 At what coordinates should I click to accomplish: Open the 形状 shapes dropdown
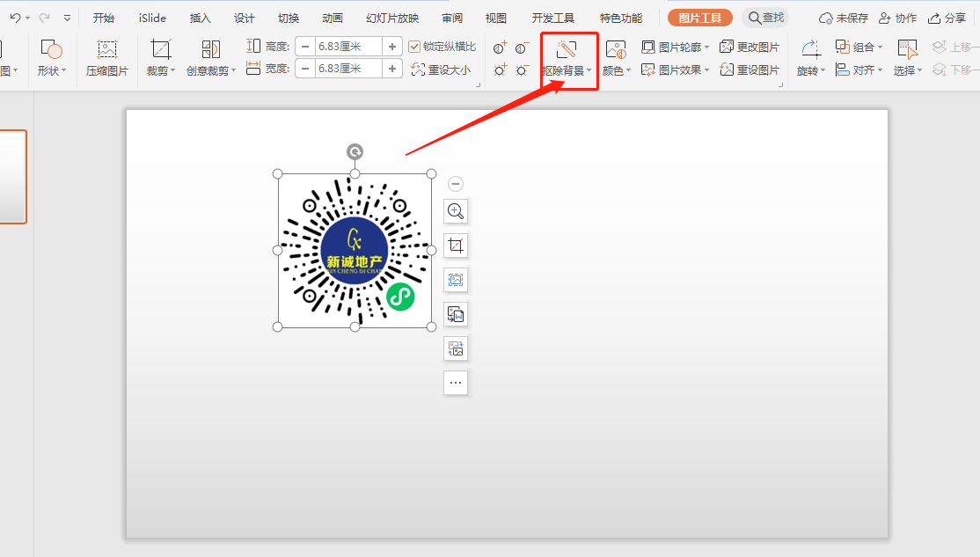coord(51,70)
